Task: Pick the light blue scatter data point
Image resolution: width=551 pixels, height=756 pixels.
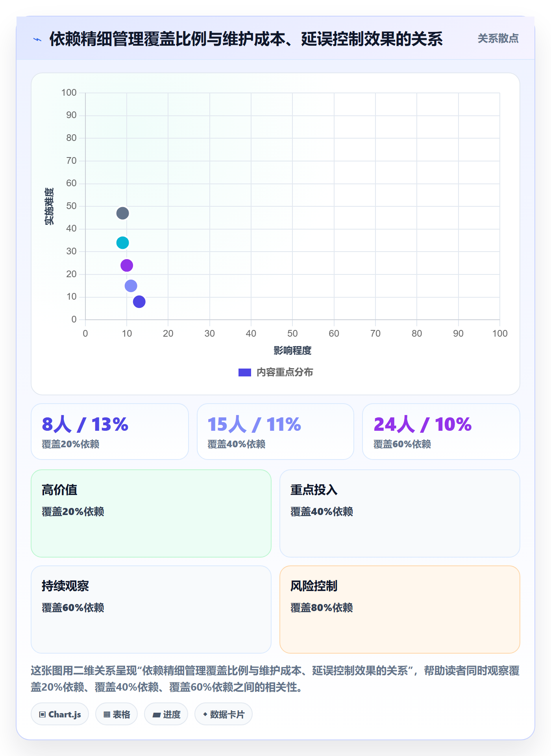Action: [131, 286]
